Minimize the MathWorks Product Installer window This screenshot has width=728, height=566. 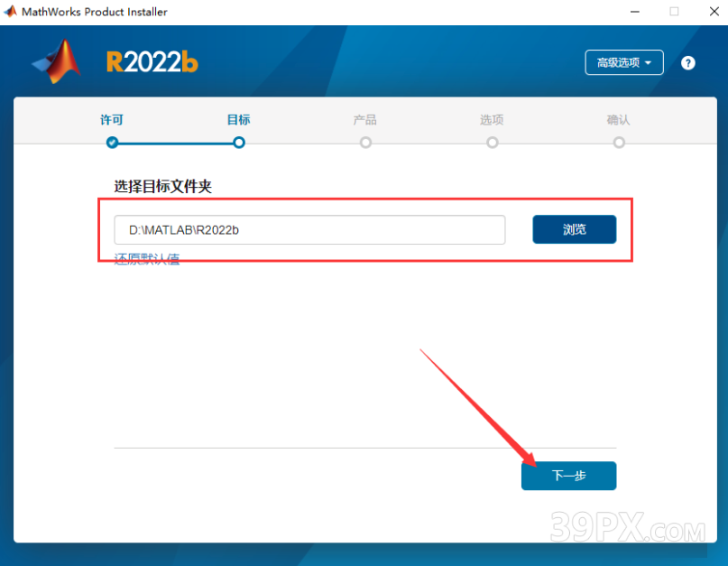click(635, 12)
